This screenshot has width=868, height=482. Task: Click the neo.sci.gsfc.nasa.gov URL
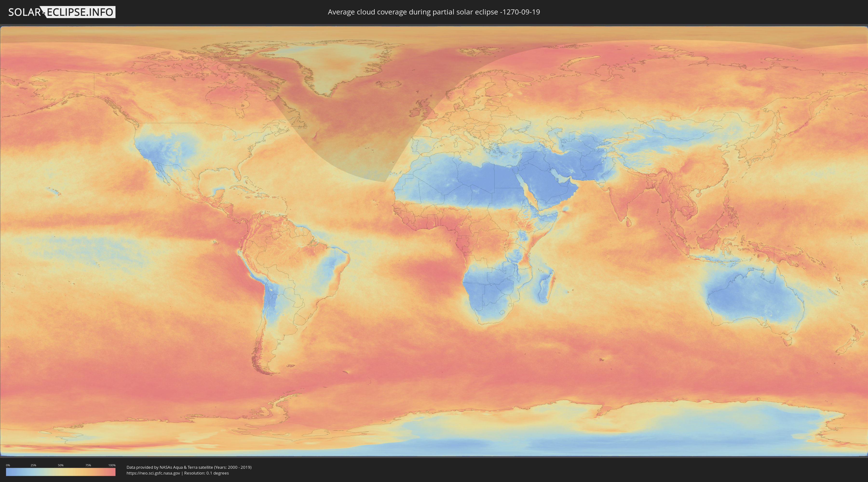[153, 473]
